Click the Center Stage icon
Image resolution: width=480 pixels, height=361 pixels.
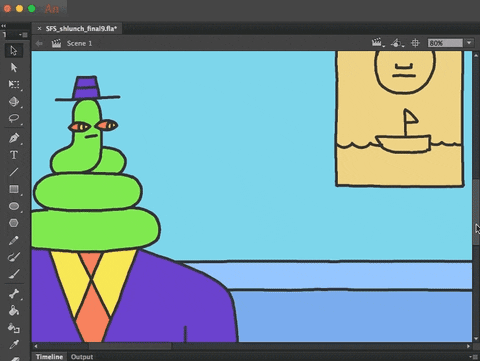(x=415, y=43)
